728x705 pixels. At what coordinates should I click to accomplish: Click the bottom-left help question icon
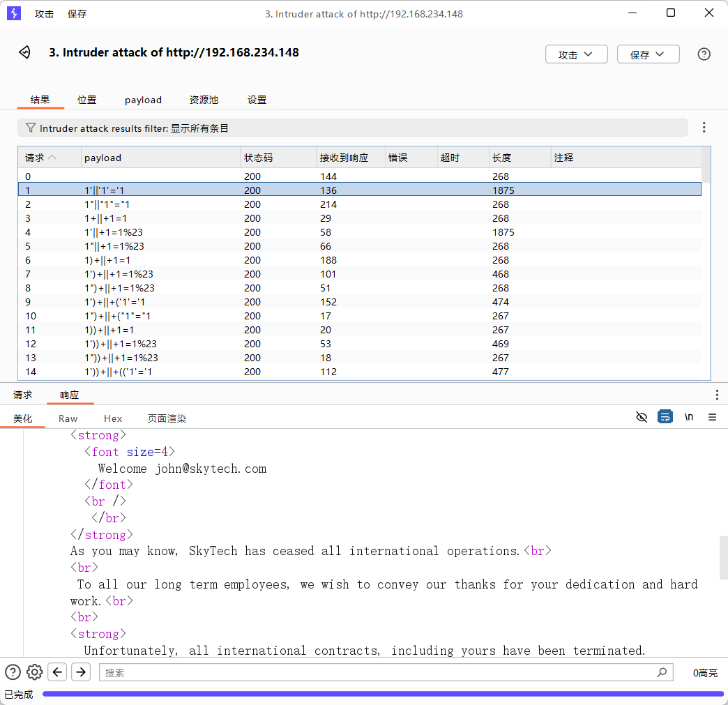point(13,672)
